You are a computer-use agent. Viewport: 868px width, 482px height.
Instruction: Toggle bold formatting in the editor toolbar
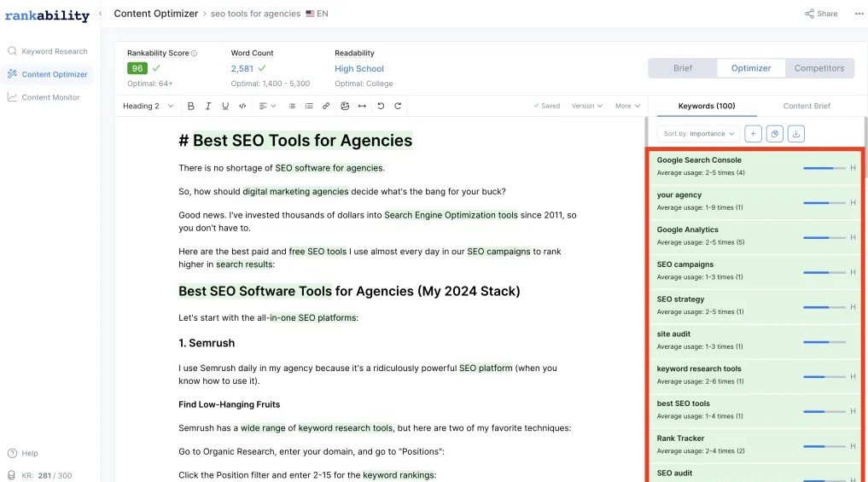[x=191, y=106]
